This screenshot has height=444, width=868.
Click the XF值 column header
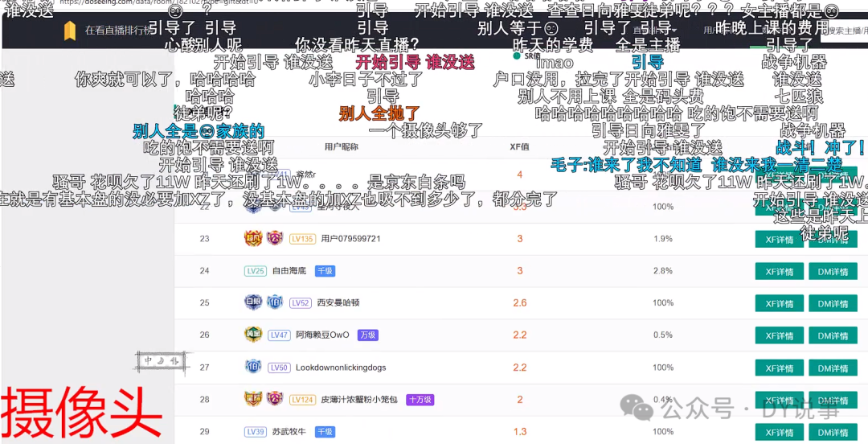click(x=519, y=147)
